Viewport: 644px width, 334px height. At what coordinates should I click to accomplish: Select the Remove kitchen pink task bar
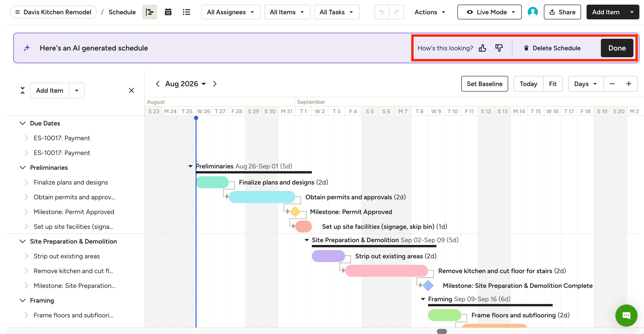click(x=387, y=271)
